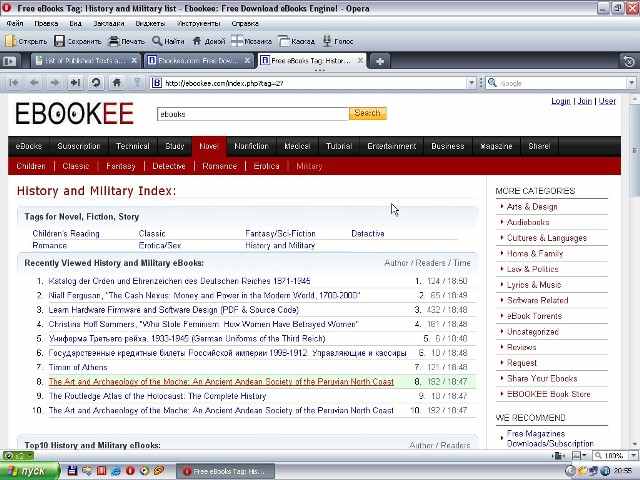Click the Home button in address bar
This screenshot has height=480, width=640.
(x=117, y=83)
